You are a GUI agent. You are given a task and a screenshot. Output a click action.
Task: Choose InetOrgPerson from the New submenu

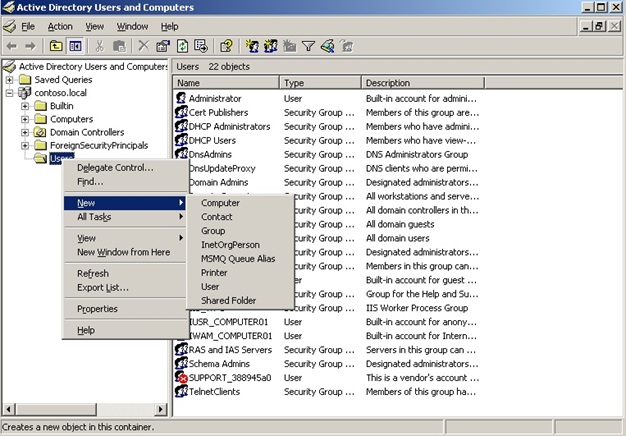[240, 245]
